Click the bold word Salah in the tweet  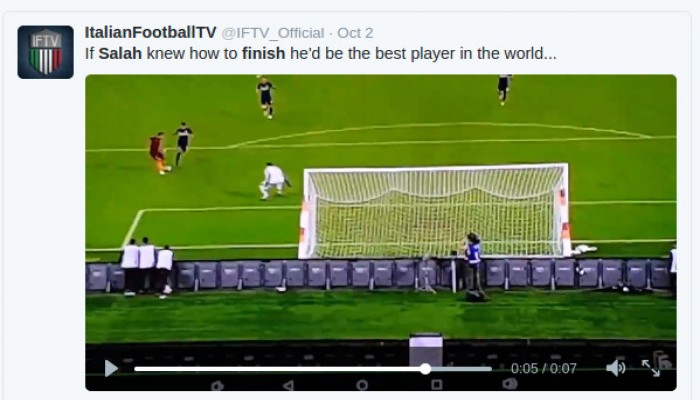click(x=120, y=54)
